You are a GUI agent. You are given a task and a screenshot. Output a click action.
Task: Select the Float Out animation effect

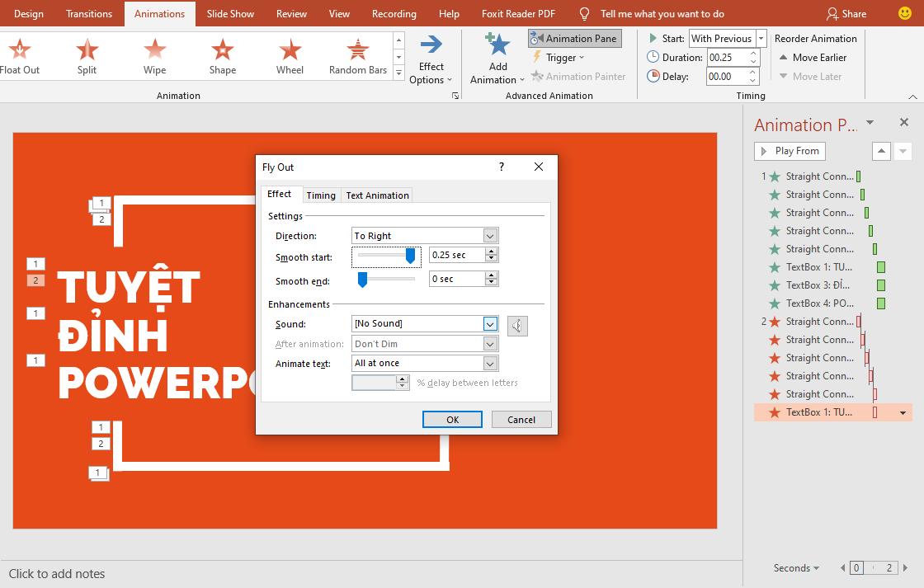coord(19,55)
